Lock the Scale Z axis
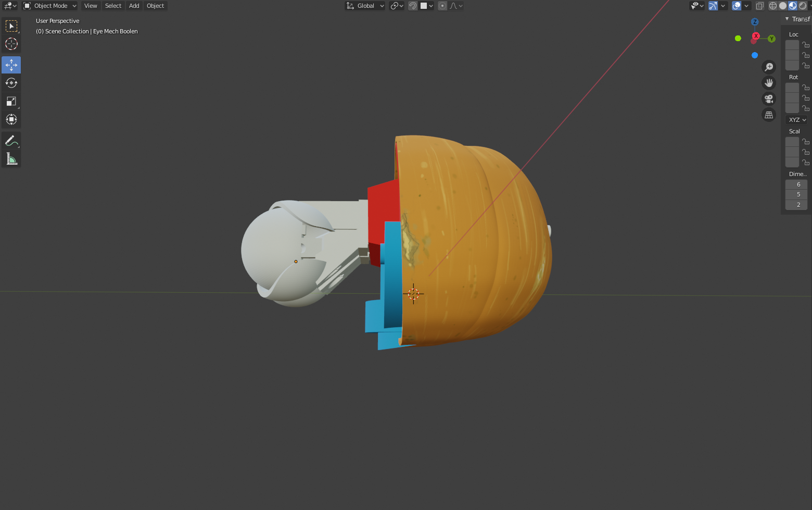The width and height of the screenshot is (812, 510). (x=806, y=163)
